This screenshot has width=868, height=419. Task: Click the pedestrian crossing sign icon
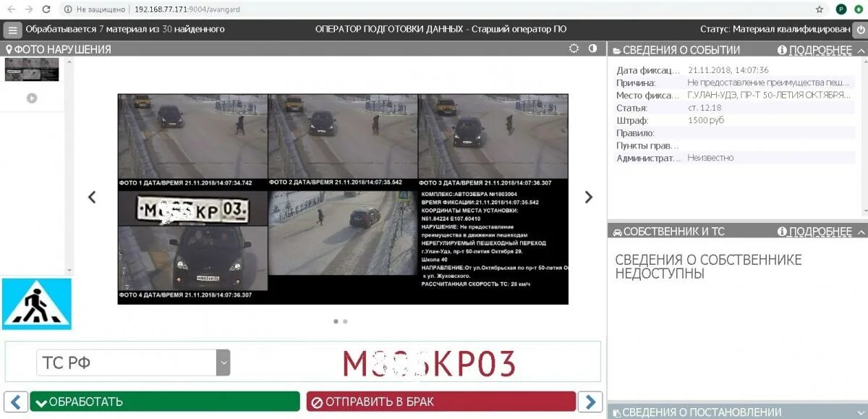(x=36, y=303)
